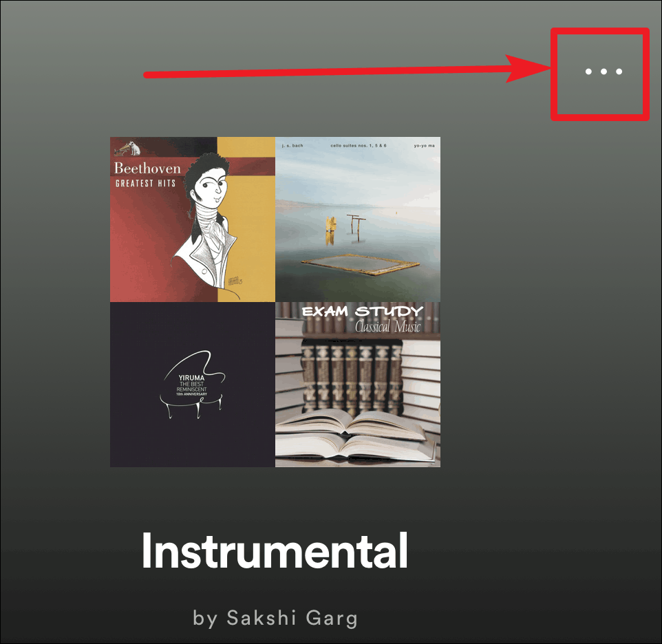Screen dimensions: 662x644
Task: Click the gramophone dog logo on Beethoven cover
Action: pyautogui.click(x=127, y=149)
